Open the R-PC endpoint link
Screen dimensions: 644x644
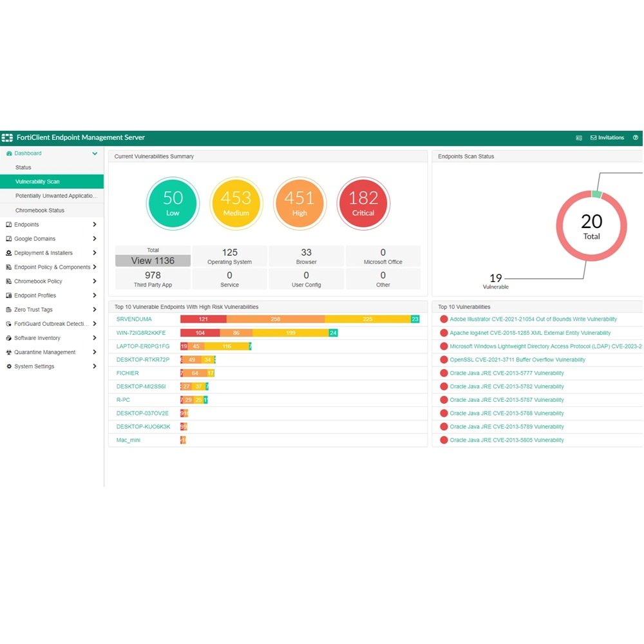click(x=123, y=400)
